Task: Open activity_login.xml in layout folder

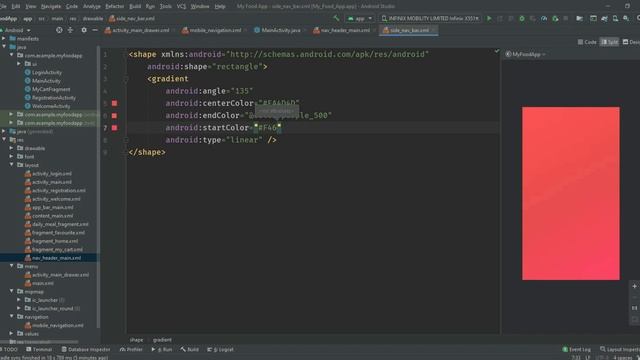Action: (51, 173)
